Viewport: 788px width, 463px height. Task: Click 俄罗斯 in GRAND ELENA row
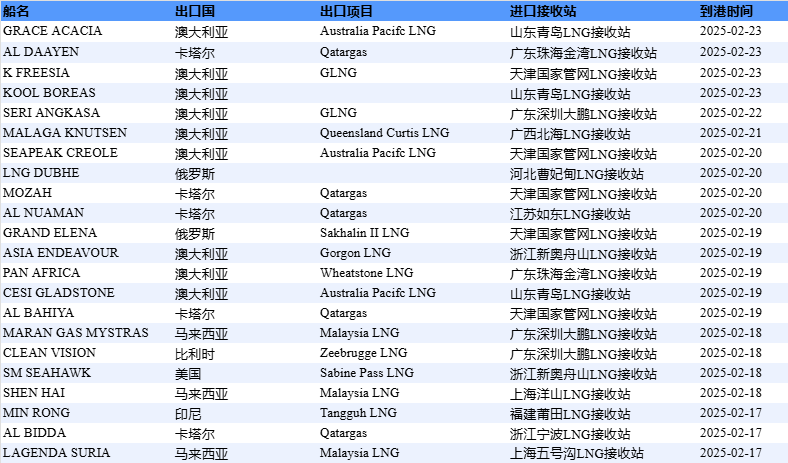pos(195,234)
